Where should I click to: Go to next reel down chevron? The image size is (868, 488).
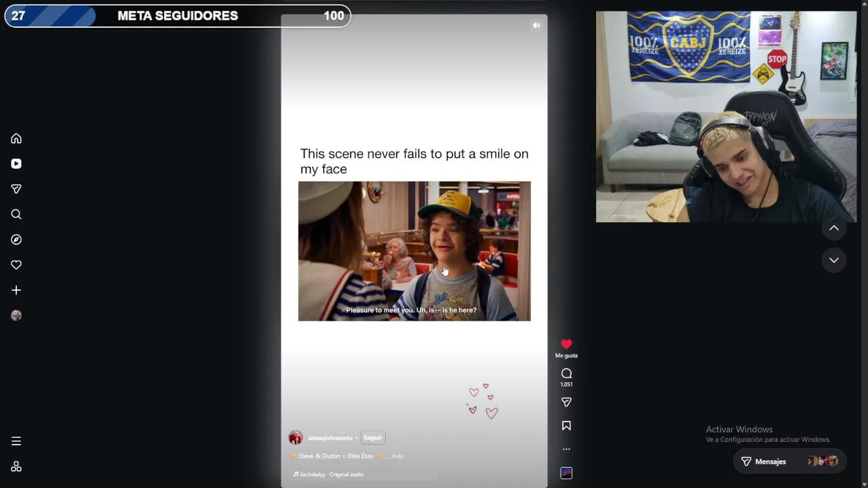pyautogui.click(x=834, y=260)
